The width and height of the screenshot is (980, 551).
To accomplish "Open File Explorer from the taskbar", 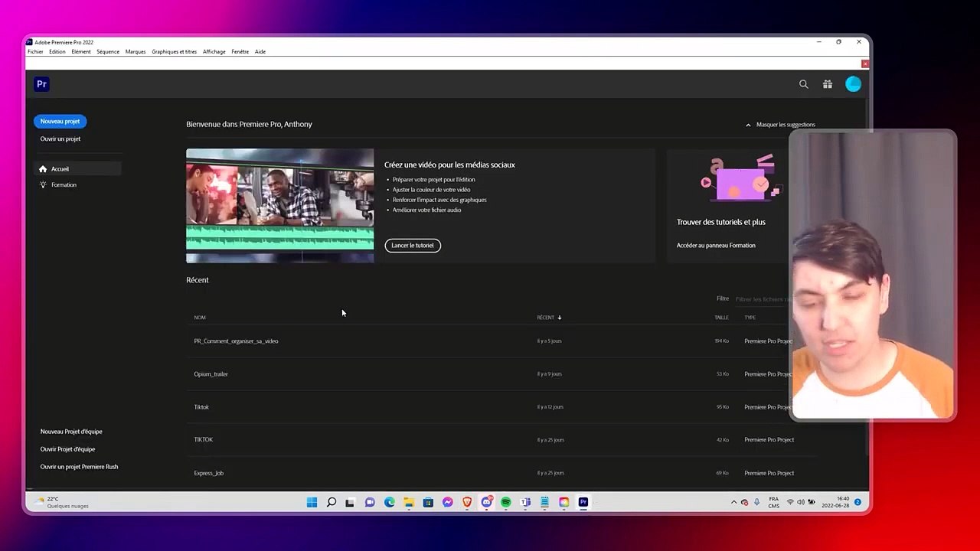I will point(409,502).
